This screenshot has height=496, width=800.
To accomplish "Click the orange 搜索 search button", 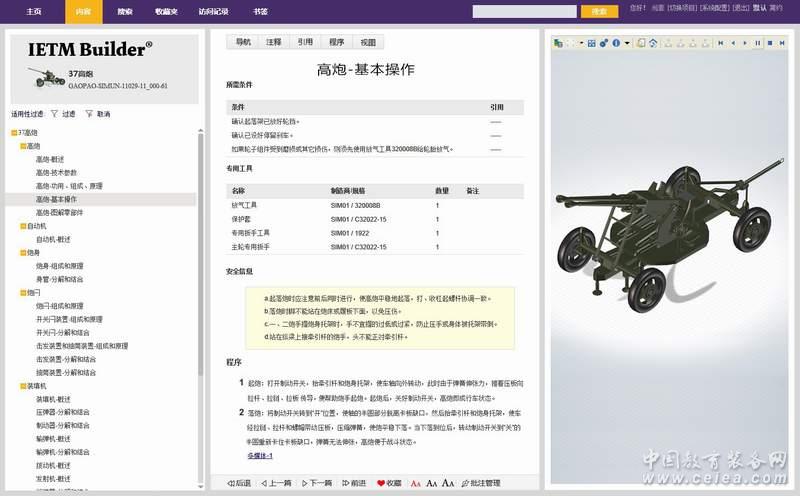I will [599, 12].
